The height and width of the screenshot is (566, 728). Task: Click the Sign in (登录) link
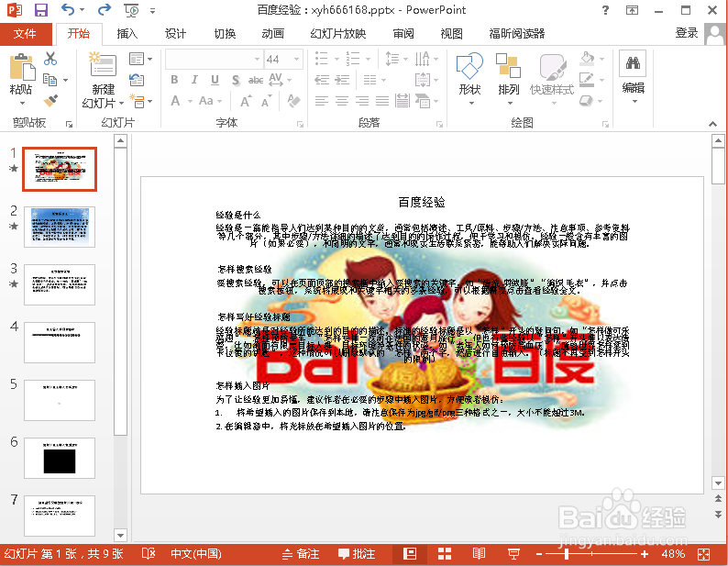pos(687,33)
